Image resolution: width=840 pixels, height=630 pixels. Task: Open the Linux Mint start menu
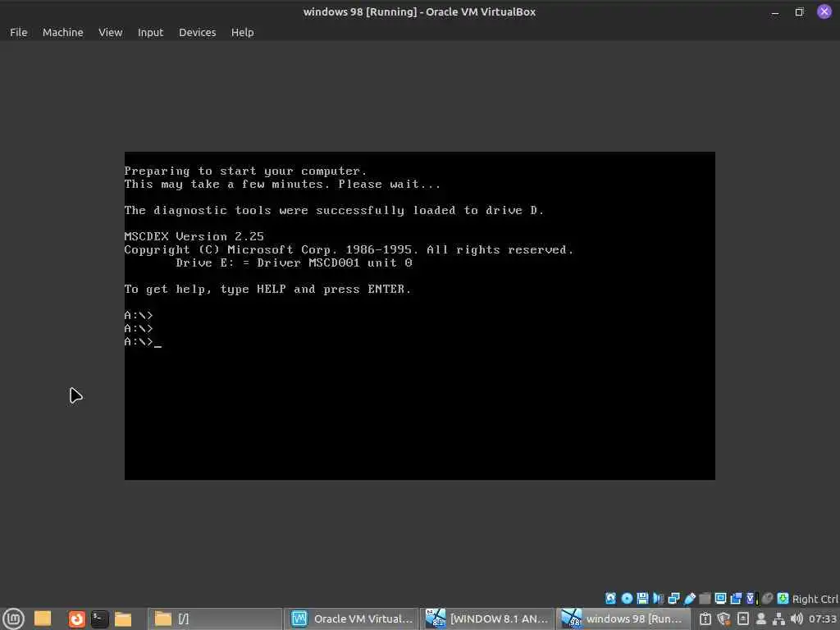(x=13, y=619)
